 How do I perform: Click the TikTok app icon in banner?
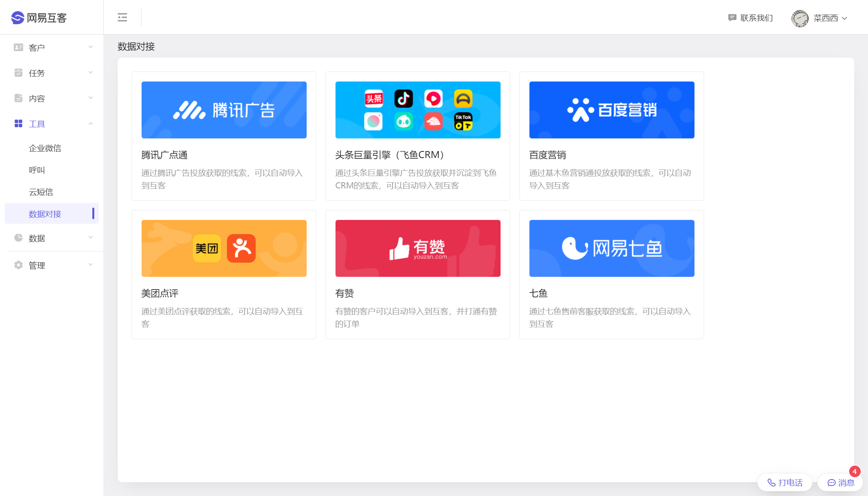pos(463,122)
